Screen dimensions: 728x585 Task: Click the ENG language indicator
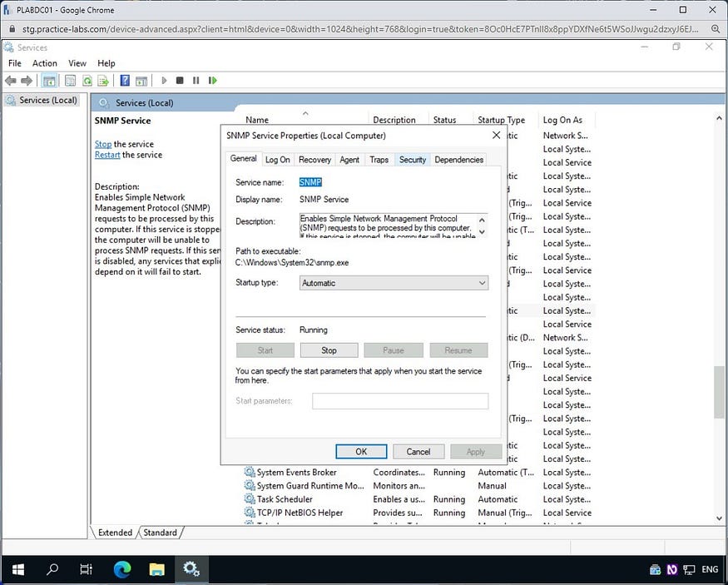pyautogui.click(x=710, y=569)
